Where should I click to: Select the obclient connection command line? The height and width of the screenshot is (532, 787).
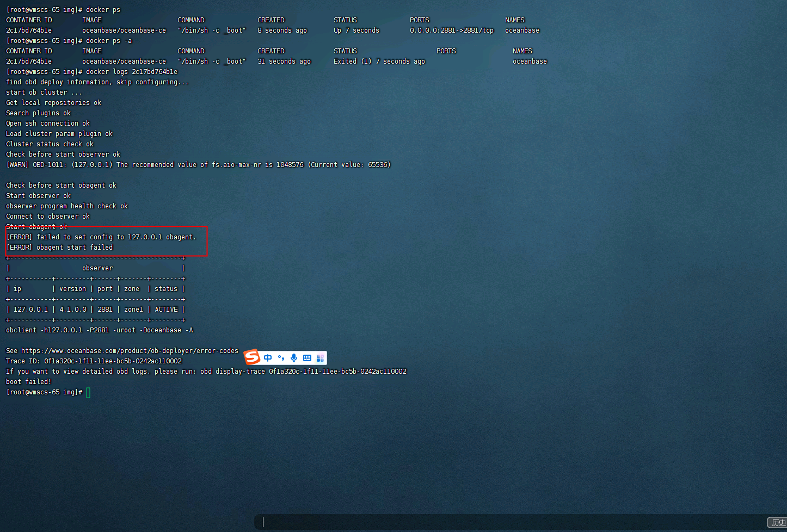point(100,330)
